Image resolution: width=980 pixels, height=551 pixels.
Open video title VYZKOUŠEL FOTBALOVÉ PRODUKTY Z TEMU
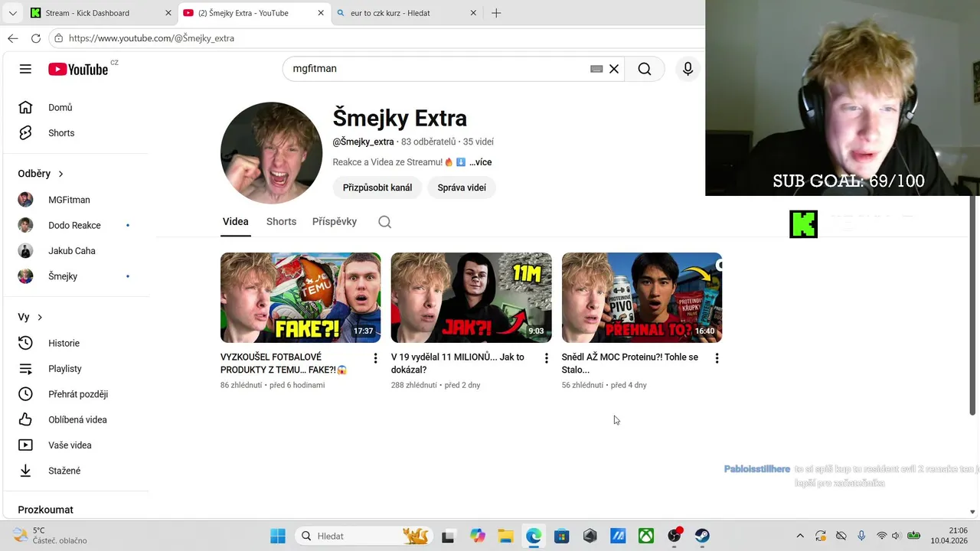pos(283,364)
